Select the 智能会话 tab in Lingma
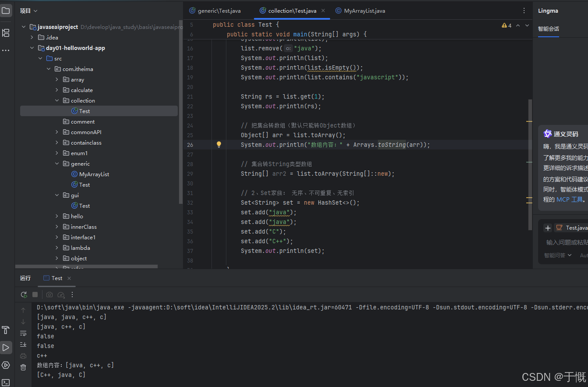588x387 pixels. click(x=549, y=29)
